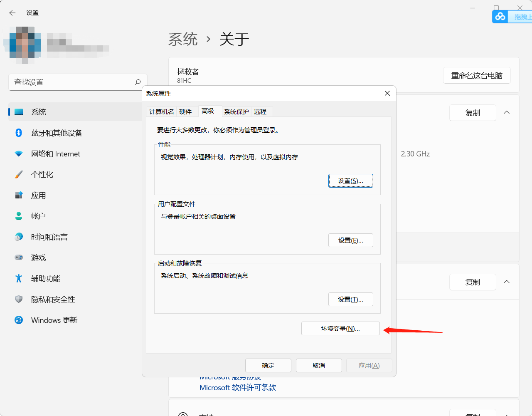Switch to the 硬件 tab
532x416 pixels.
186,111
